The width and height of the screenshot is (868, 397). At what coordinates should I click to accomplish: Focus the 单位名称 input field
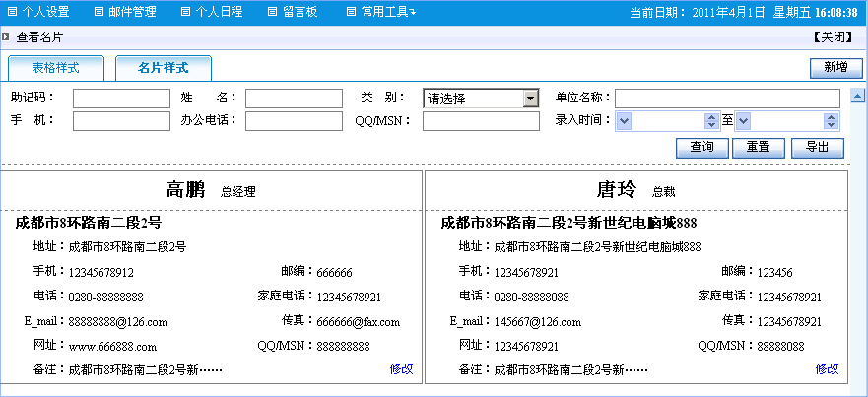coord(727,99)
